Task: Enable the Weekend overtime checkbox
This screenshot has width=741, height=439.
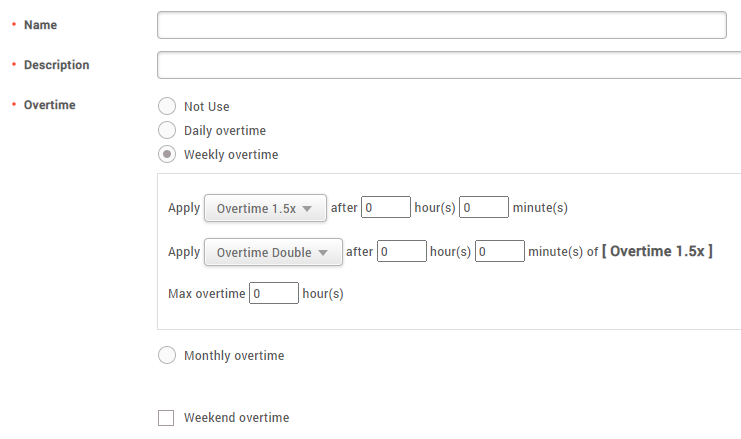Action: [x=166, y=418]
